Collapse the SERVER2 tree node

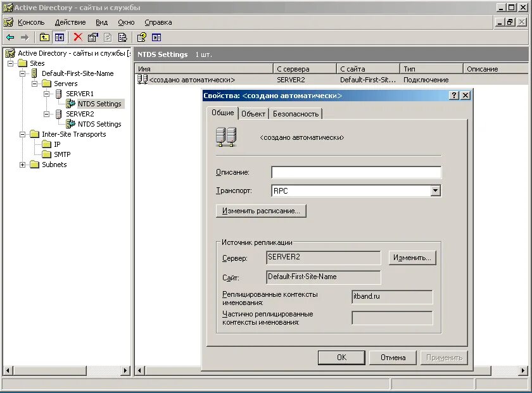tap(46, 115)
